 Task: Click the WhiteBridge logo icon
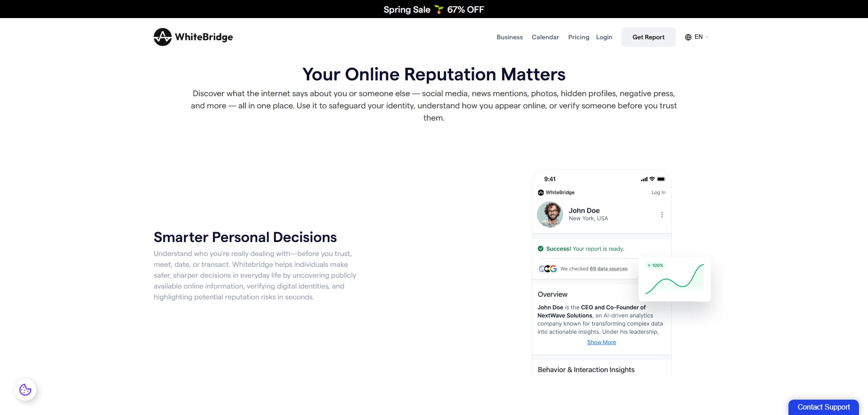(x=163, y=37)
